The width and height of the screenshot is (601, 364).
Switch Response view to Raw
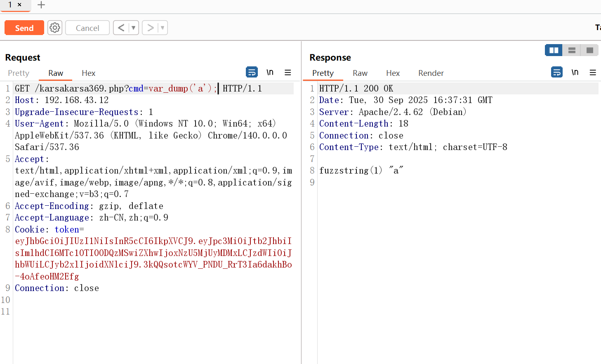point(360,73)
